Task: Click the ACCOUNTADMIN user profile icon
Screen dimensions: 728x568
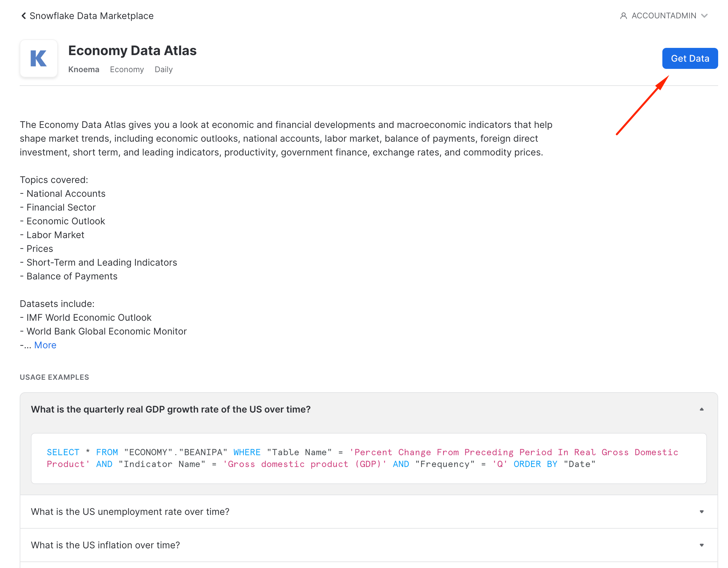Action: pyautogui.click(x=623, y=16)
